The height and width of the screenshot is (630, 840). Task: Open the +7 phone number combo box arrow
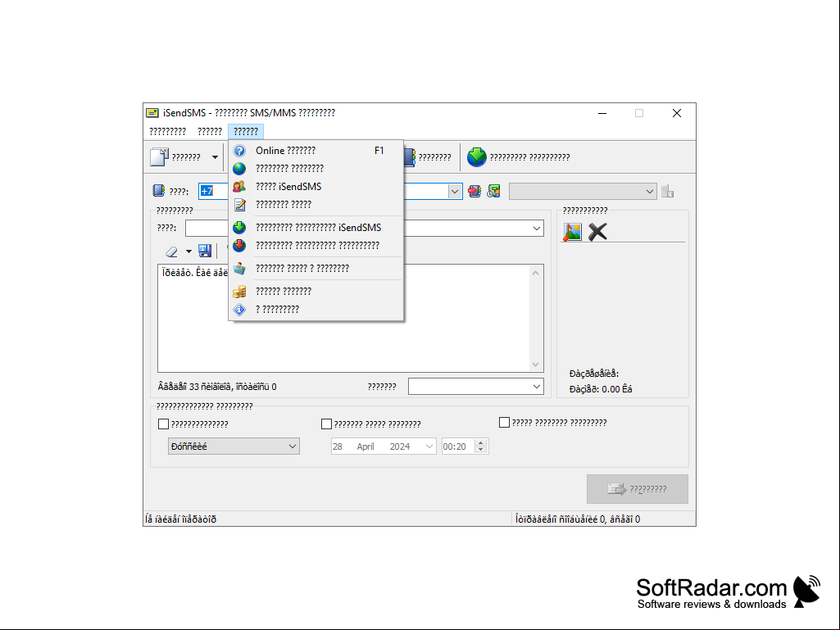pos(454,191)
